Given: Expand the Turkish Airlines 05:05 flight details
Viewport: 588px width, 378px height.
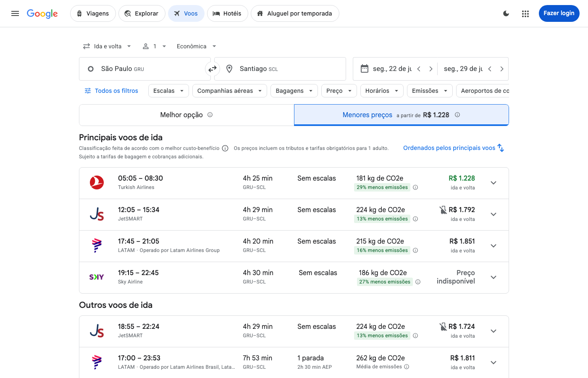Looking at the screenshot, I should tap(493, 183).
